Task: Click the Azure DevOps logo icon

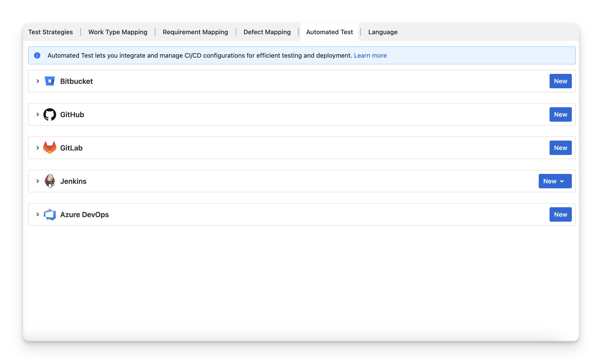Action: (50, 214)
